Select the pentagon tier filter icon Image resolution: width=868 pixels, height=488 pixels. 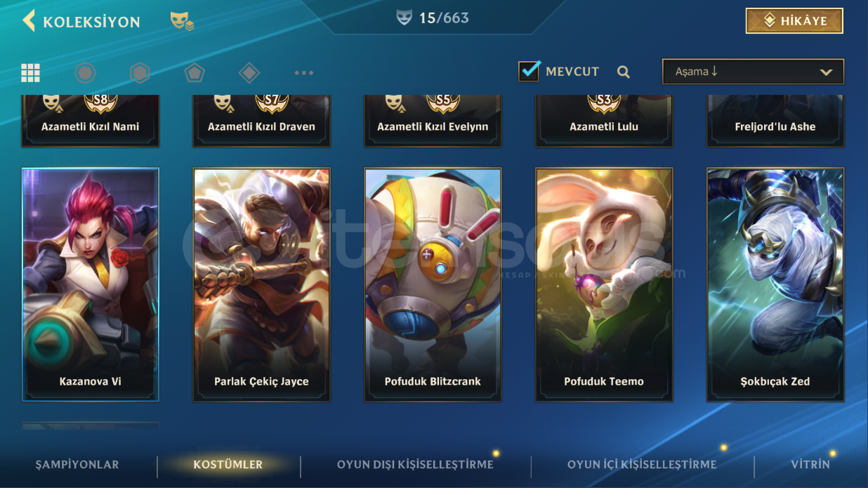click(195, 72)
